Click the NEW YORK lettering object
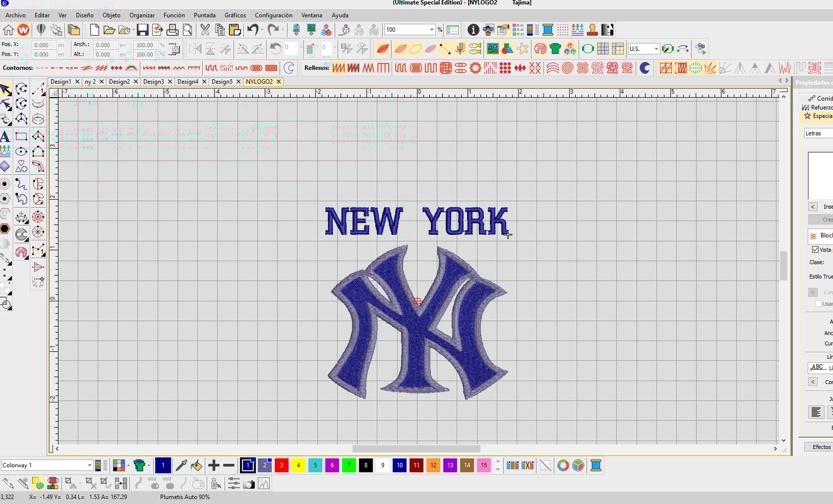This screenshot has height=504, width=833. [x=416, y=221]
